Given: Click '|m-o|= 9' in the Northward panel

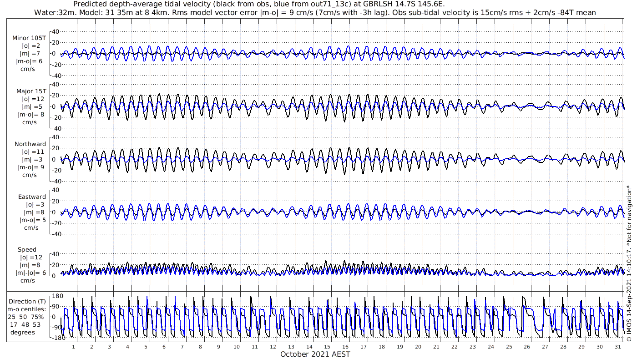Looking at the screenshot, I should (30, 167).
